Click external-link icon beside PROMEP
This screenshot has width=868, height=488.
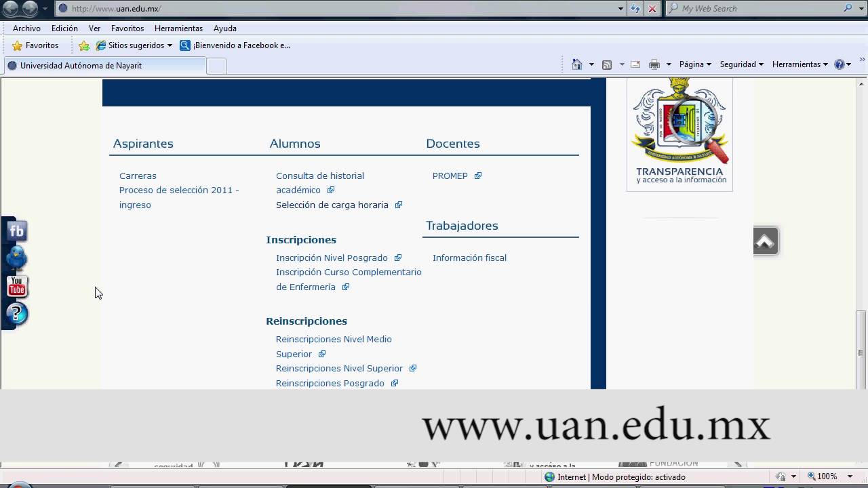tap(478, 176)
